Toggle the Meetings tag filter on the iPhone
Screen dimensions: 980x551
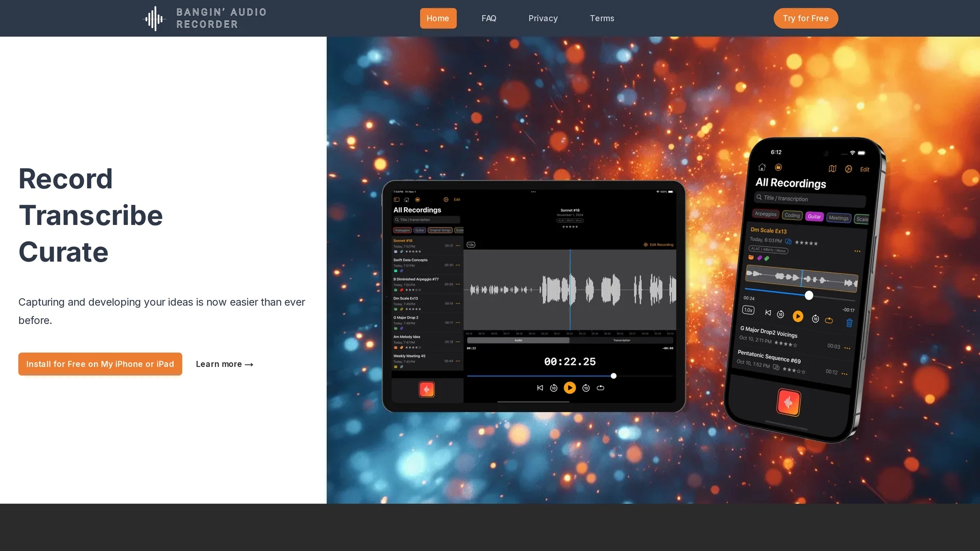(x=839, y=218)
